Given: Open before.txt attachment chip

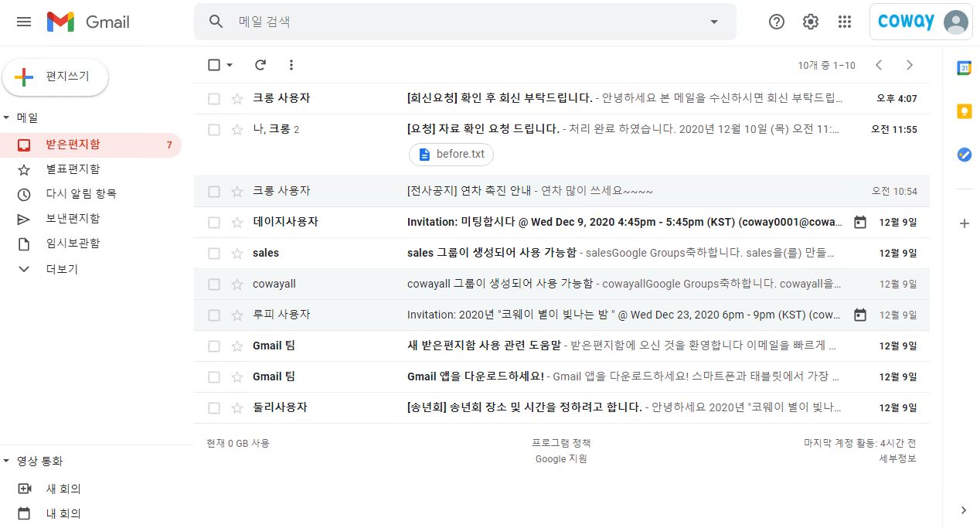Looking at the screenshot, I should coord(451,155).
